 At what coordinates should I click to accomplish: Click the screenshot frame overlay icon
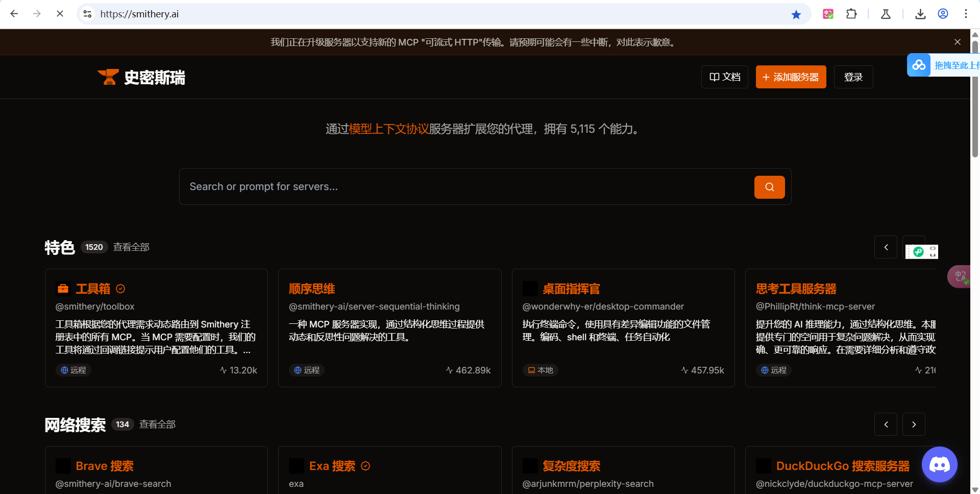point(933,251)
